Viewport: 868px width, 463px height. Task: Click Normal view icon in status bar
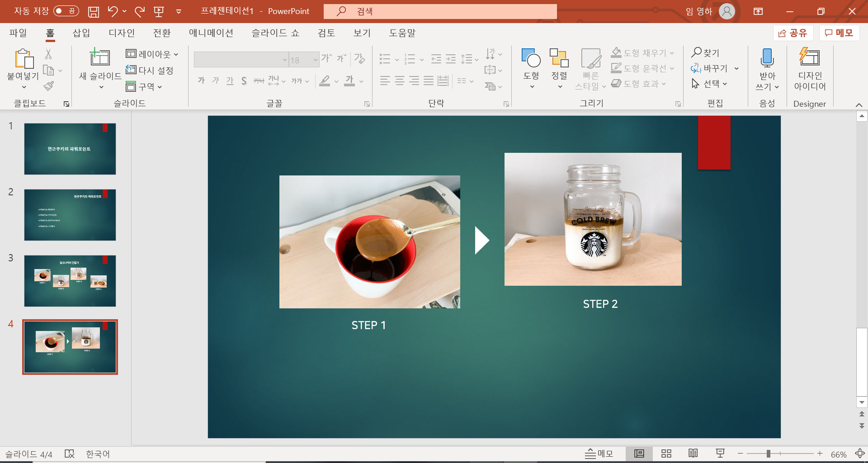click(639, 454)
